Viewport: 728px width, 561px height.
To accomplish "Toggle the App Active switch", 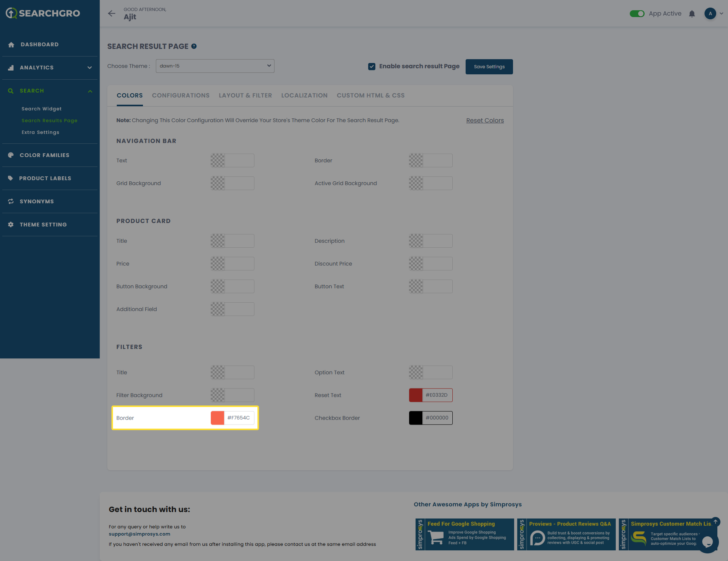I will [637, 14].
